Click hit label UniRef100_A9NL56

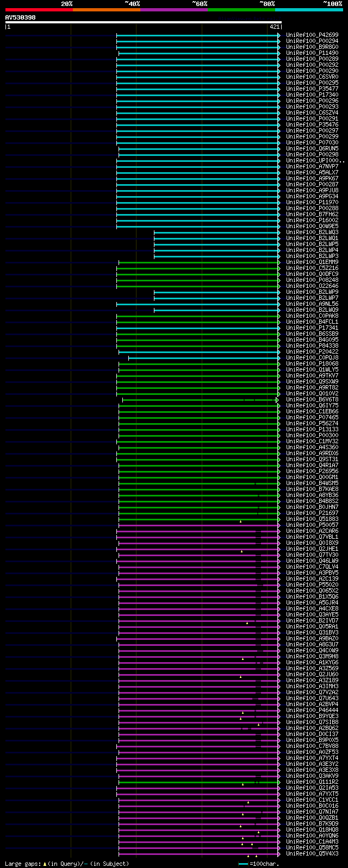312,304
